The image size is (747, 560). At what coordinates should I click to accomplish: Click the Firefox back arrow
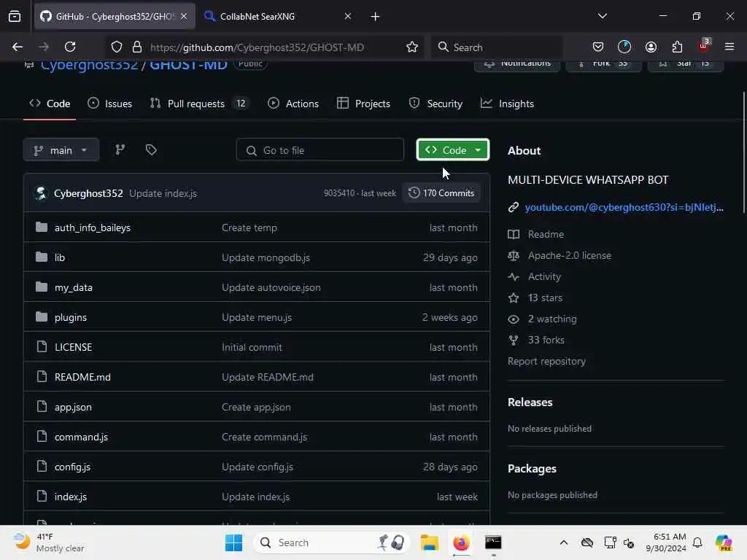(x=18, y=47)
